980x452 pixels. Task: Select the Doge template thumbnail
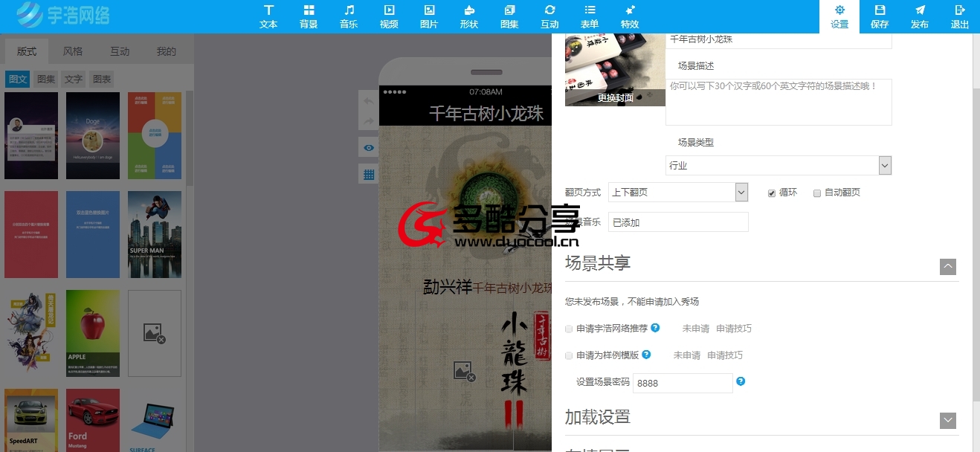click(93, 135)
